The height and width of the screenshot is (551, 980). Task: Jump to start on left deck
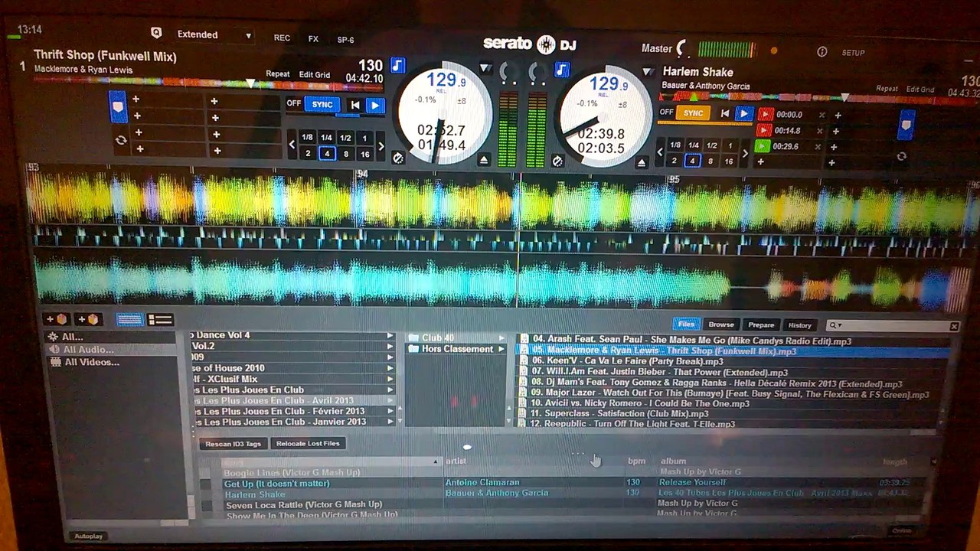coord(355,106)
